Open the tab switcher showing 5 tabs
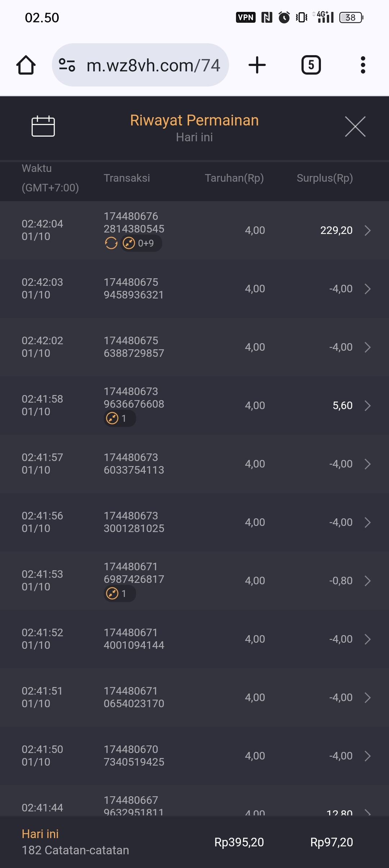 click(311, 65)
